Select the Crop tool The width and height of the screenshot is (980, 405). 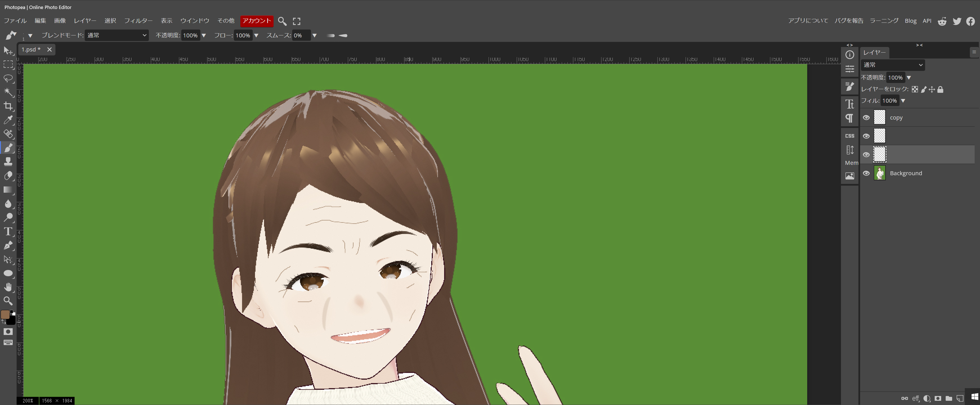coord(8,106)
